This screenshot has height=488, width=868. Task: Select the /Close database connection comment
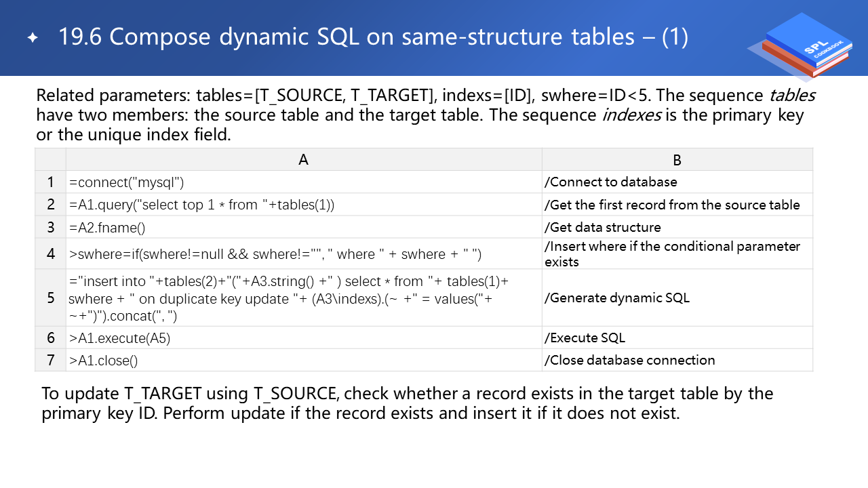point(629,361)
